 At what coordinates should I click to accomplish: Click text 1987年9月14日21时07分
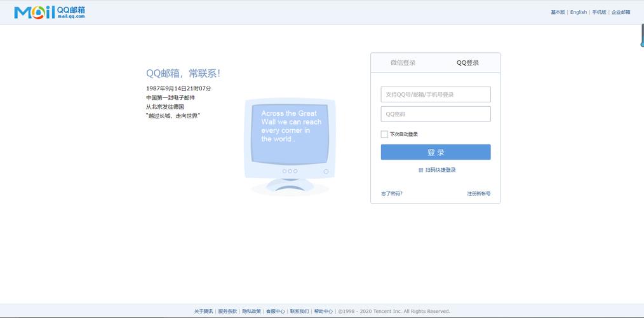[x=178, y=88]
